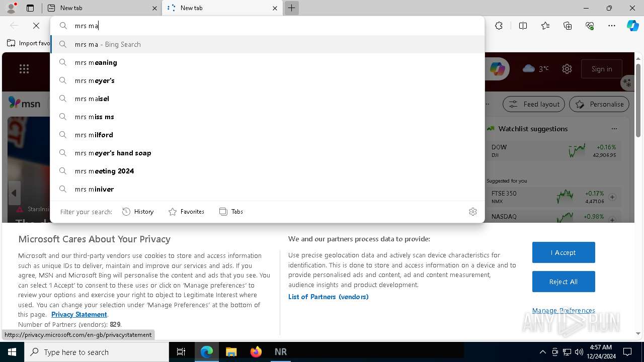
Task: Click Reject All cookies button
Action: point(563,282)
